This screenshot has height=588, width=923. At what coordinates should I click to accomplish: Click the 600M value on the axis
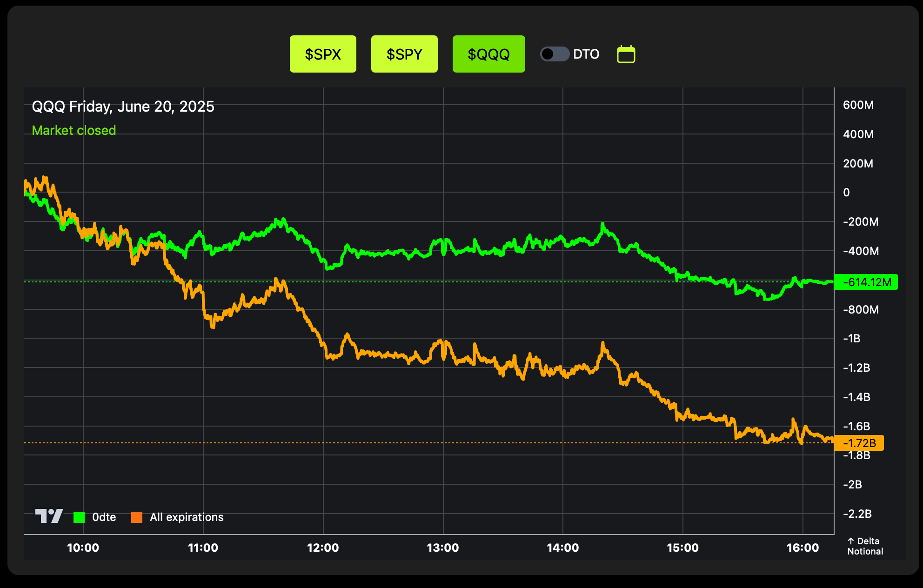pyautogui.click(x=858, y=105)
